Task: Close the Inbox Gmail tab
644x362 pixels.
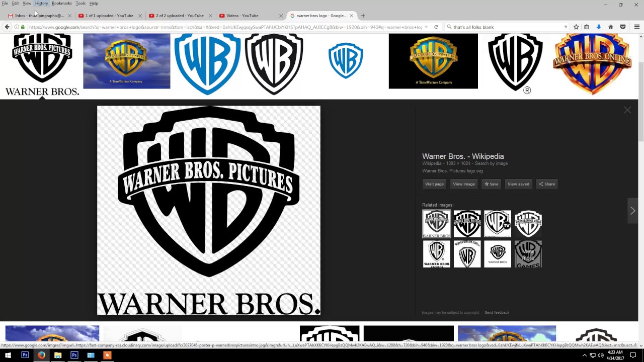Action: click(69, 16)
